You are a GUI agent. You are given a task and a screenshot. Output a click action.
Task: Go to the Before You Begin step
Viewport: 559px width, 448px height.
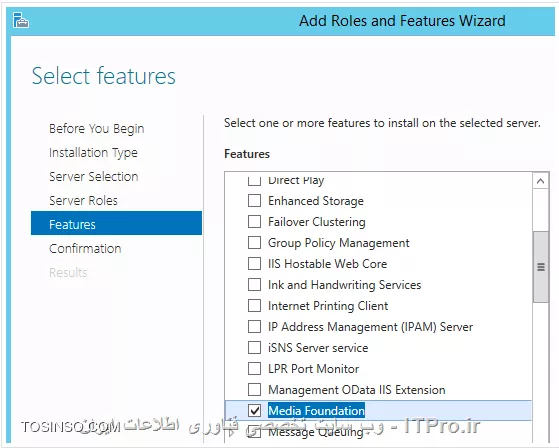click(97, 129)
